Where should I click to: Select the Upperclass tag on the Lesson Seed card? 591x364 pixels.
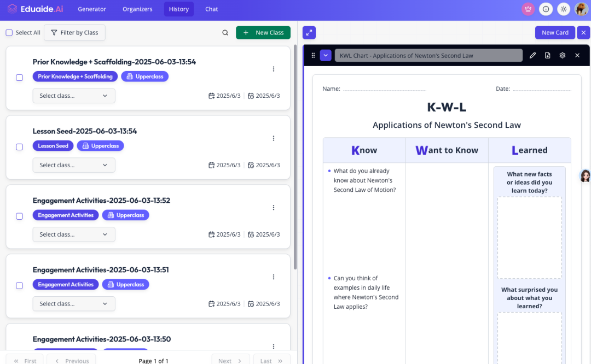pyautogui.click(x=100, y=145)
